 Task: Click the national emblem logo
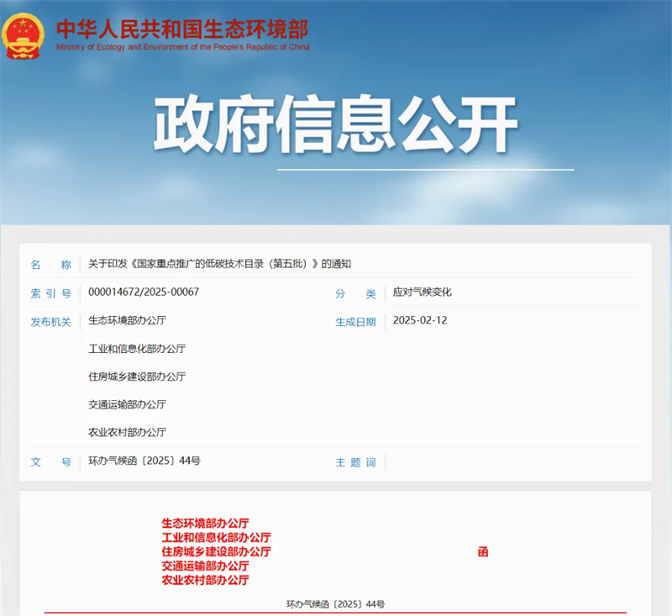tap(24, 35)
